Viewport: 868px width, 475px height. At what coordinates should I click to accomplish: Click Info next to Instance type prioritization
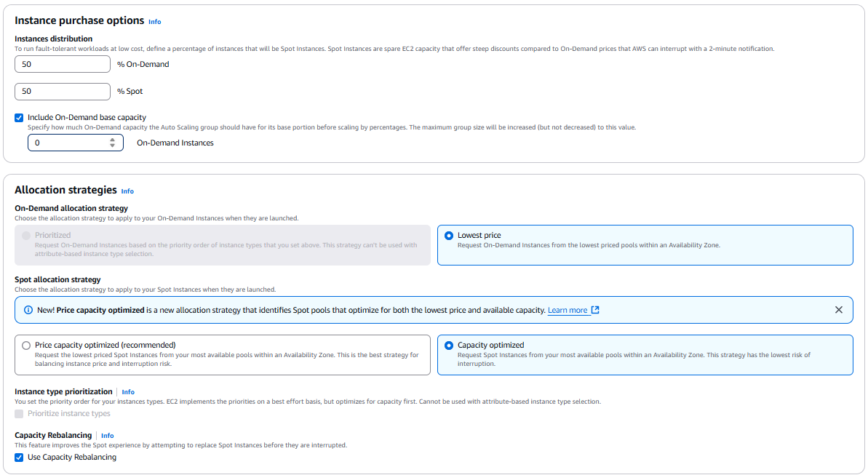click(x=128, y=392)
